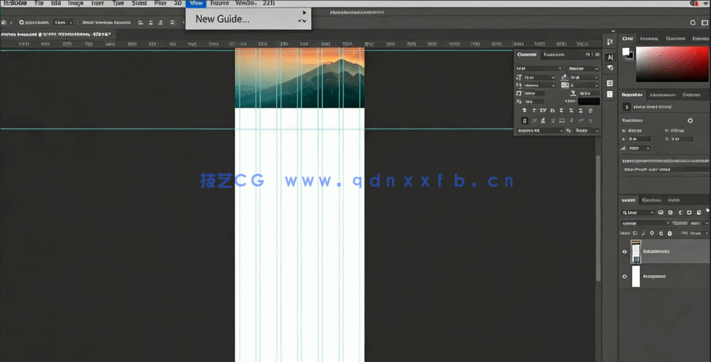Select the white Background layer thumbnail
The width and height of the screenshot is (711, 362).
click(636, 277)
